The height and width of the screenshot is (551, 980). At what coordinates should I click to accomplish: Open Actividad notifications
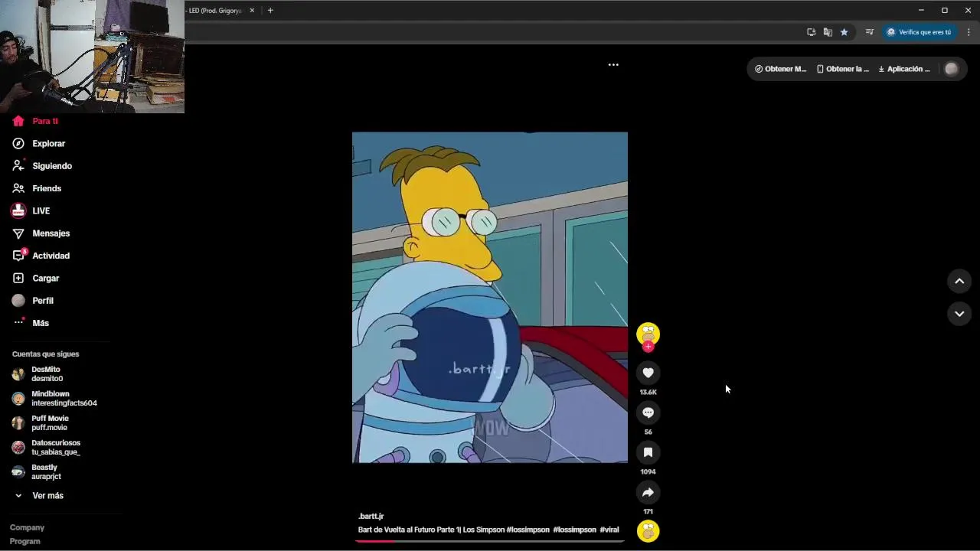(51, 256)
